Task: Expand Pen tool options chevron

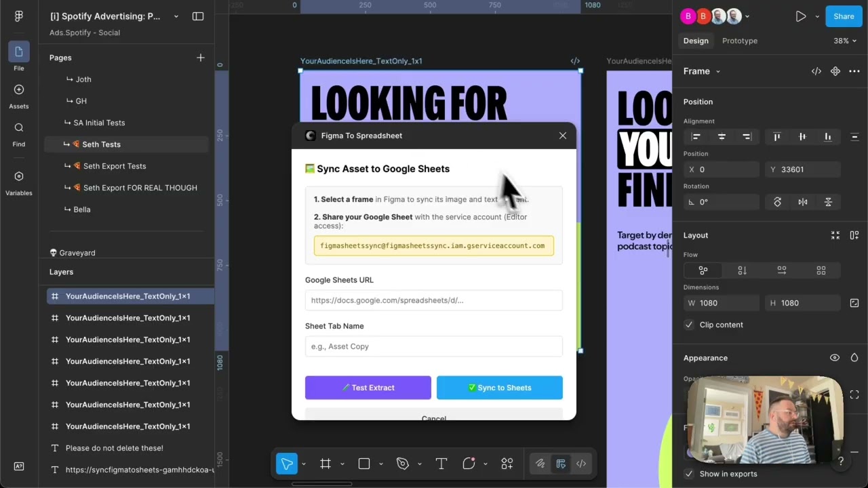Action: coord(419,464)
